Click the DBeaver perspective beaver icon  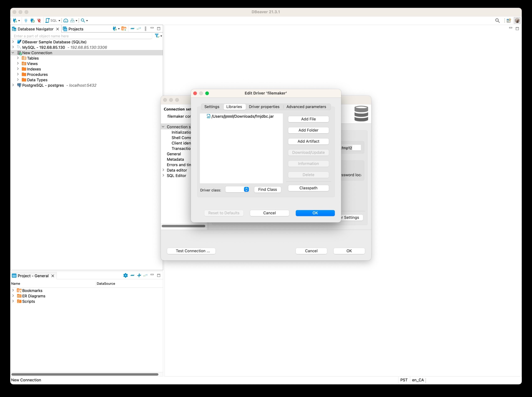coord(517,21)
